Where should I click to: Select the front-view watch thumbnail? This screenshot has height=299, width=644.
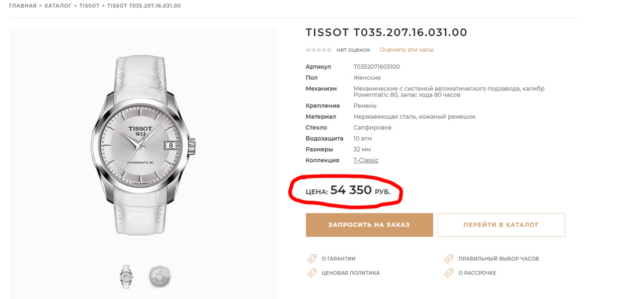[x=127, y=276]
